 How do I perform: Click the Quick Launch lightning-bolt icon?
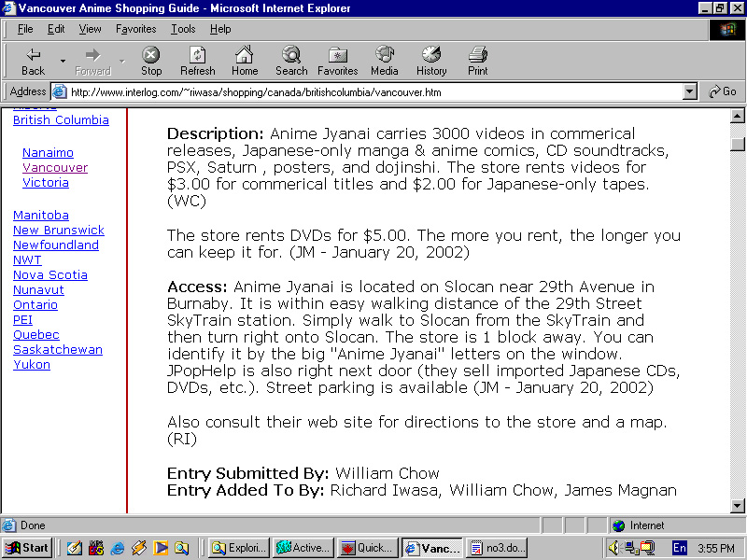point(138,549)
